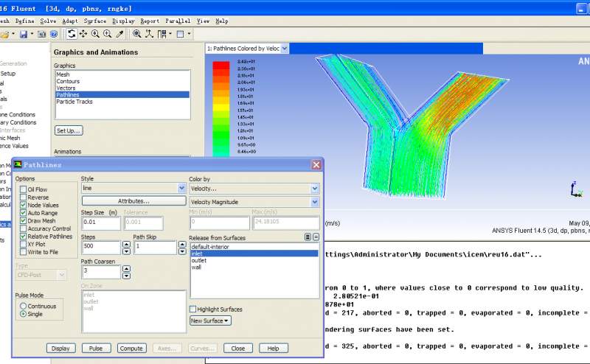This screenshot has height=364, width=590.
Task: Click the axis triad in graphics window
Action: click(576, 189)
